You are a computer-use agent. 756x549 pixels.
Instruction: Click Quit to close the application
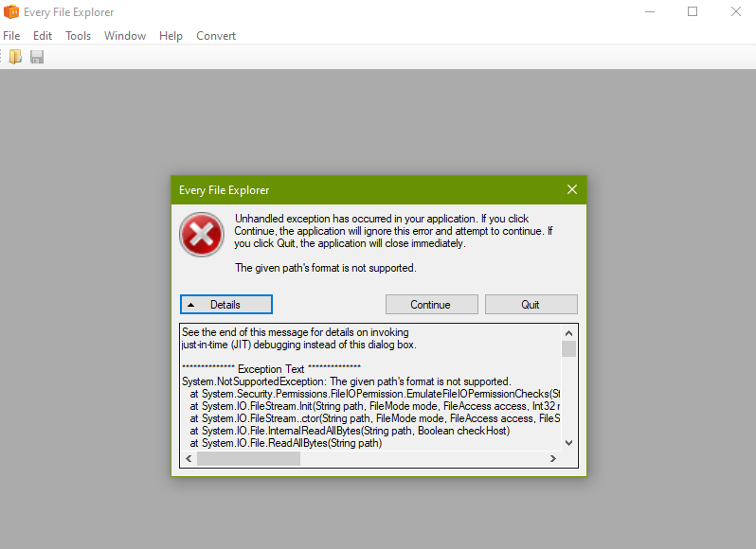531,305
